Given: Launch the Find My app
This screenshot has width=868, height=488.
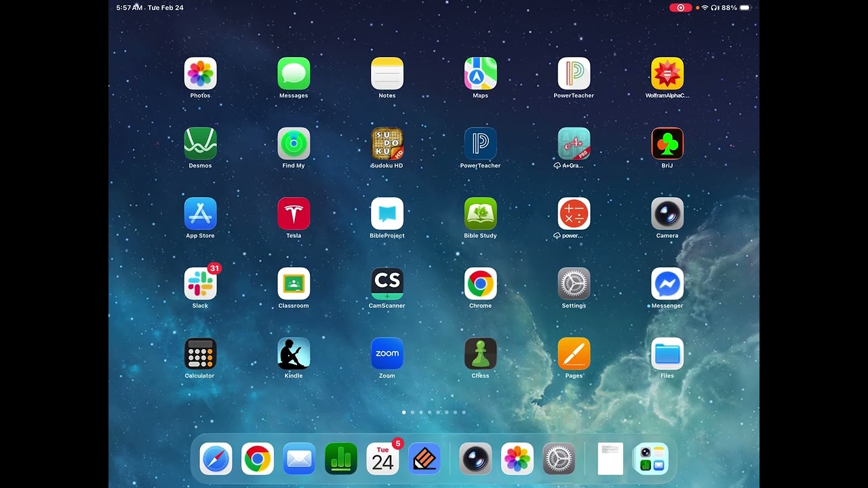Looking at the screenshot, I should click(x=294, y=144).
